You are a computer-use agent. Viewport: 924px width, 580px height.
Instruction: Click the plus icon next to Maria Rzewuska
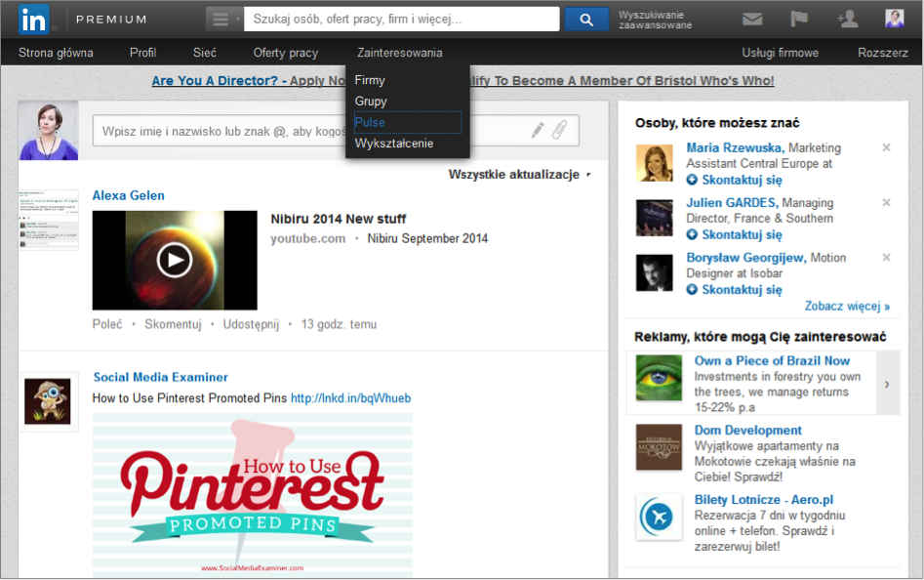(x=692, y=180)
